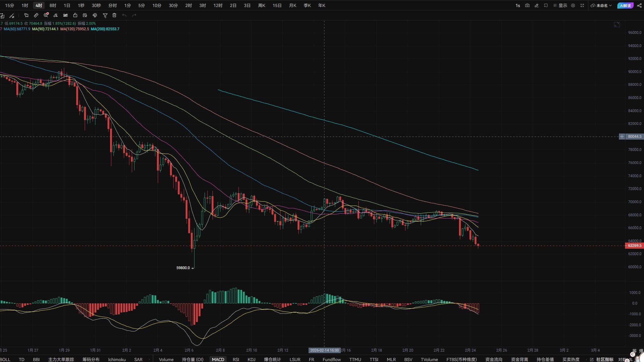Screen dimensions: 644x362
Task: Click the screenshot camera icon
Action: pos(527,5)
